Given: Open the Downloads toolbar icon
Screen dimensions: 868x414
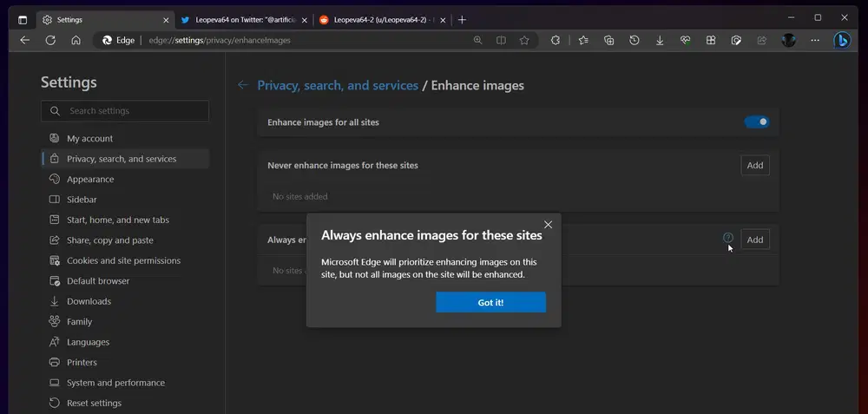Looking at the screenshot, I should [x=660, y=40].
